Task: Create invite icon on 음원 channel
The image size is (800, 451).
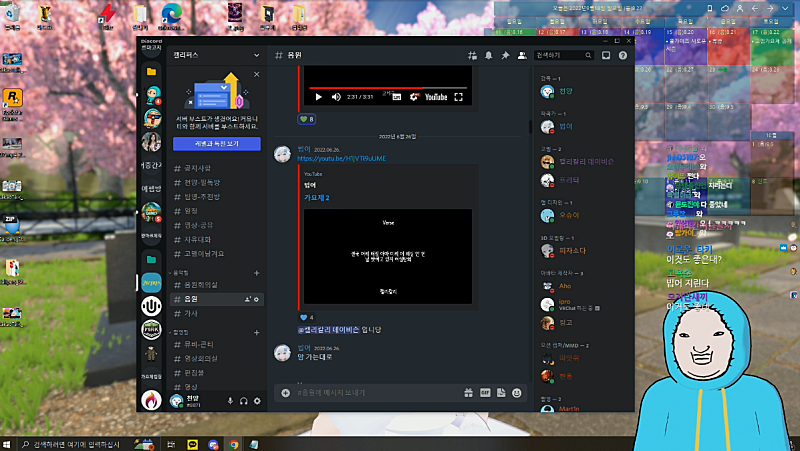Action: coord(248,299)
